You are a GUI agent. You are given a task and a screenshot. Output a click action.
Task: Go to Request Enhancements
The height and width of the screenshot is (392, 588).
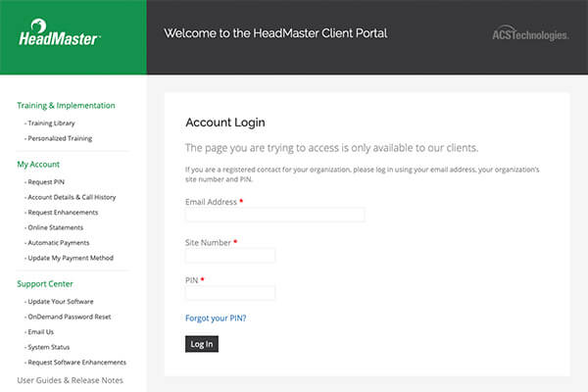coord(63,213)
